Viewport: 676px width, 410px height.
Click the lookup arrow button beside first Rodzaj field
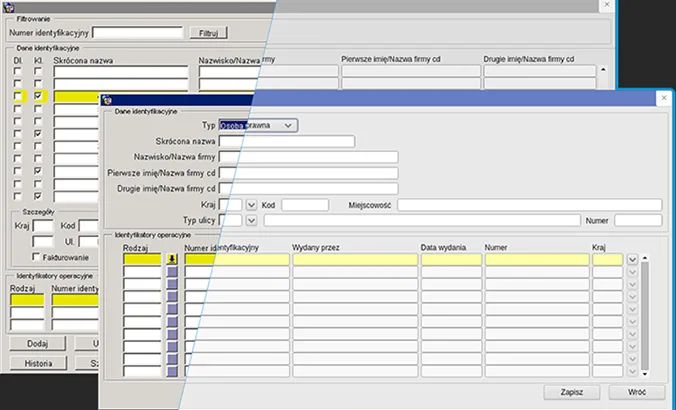[x=172, y=259]
